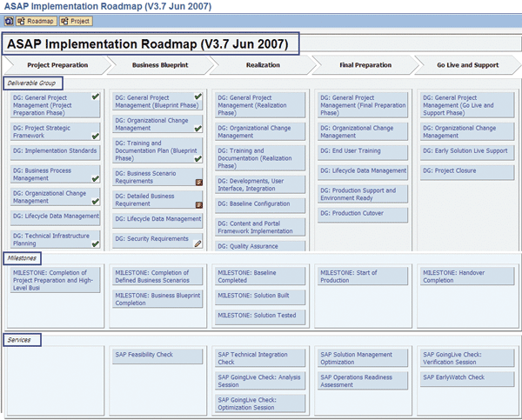Select the Project Preparation phase

point(57,65)
